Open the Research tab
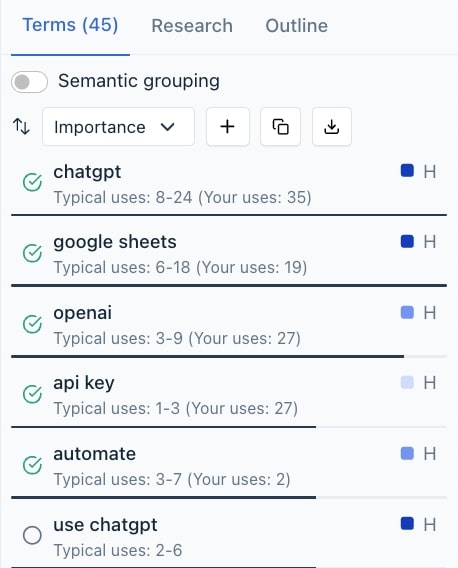 (x=192, y=26)
